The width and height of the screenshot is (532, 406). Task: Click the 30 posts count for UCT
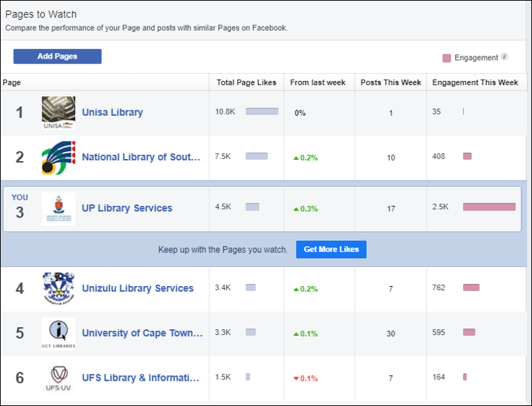390,333
